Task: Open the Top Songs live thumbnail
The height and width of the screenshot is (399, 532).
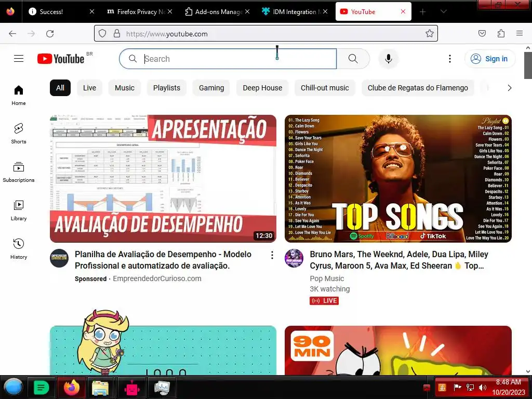Action: point(398,179)
